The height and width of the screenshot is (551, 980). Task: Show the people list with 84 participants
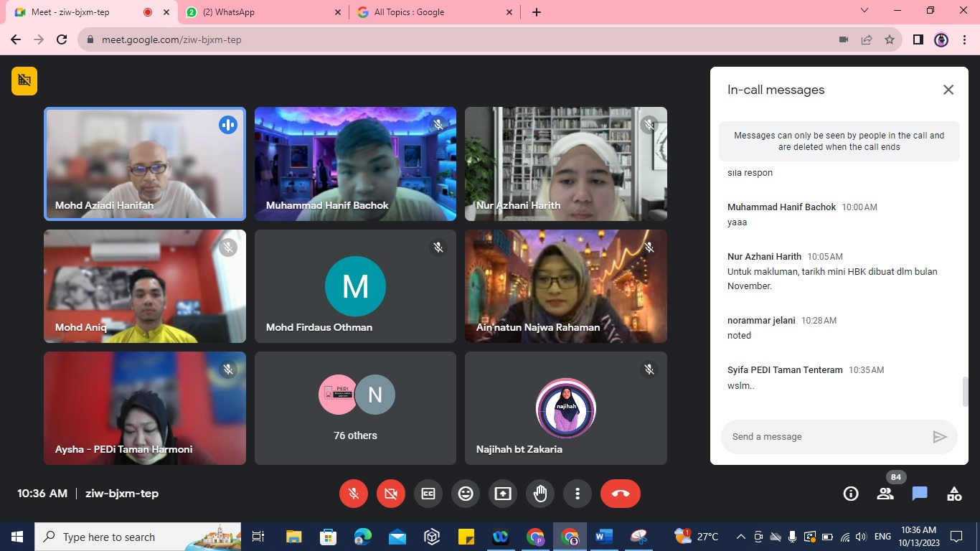coord(885,494)
